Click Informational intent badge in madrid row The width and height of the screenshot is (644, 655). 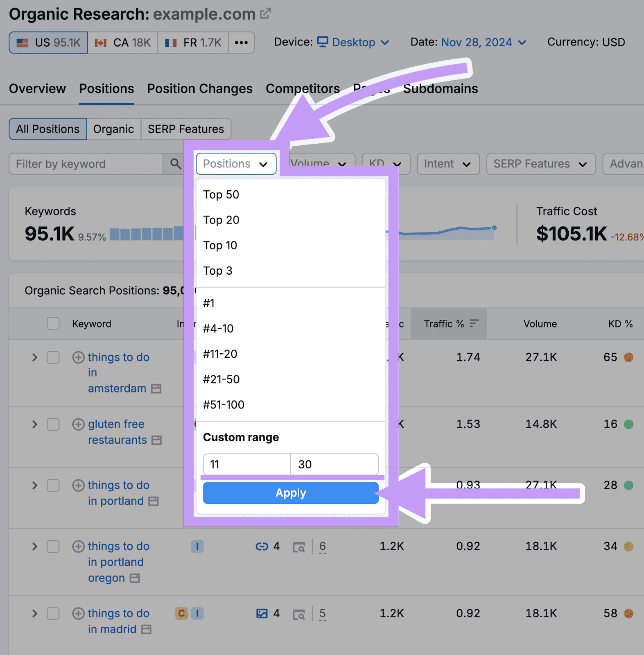pos(197,613)
